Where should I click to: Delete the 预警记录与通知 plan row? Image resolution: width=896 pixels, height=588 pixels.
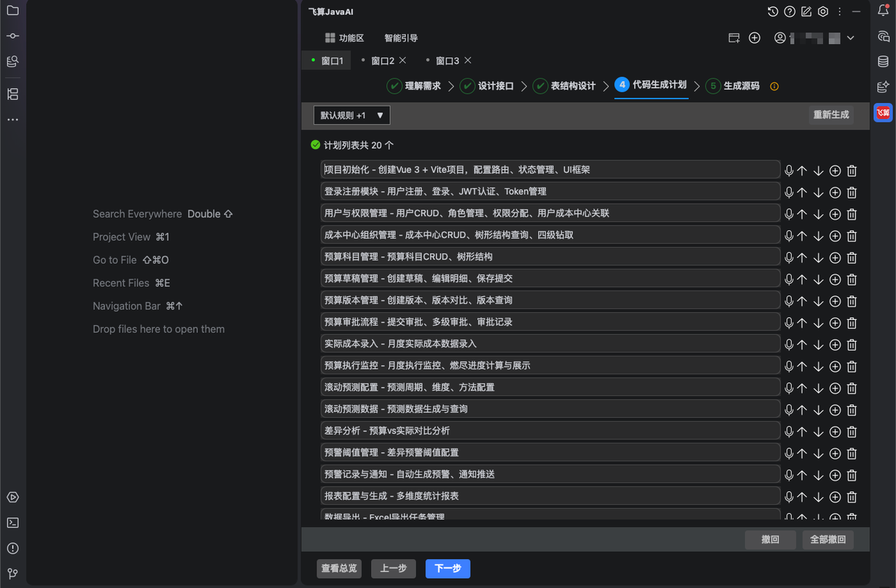pyautogui.click(x=852, y=474)
